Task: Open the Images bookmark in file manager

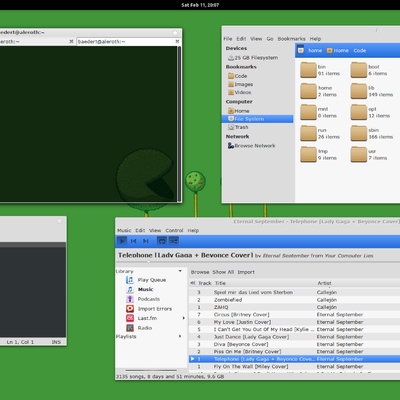Action: [x=240, y=84]
